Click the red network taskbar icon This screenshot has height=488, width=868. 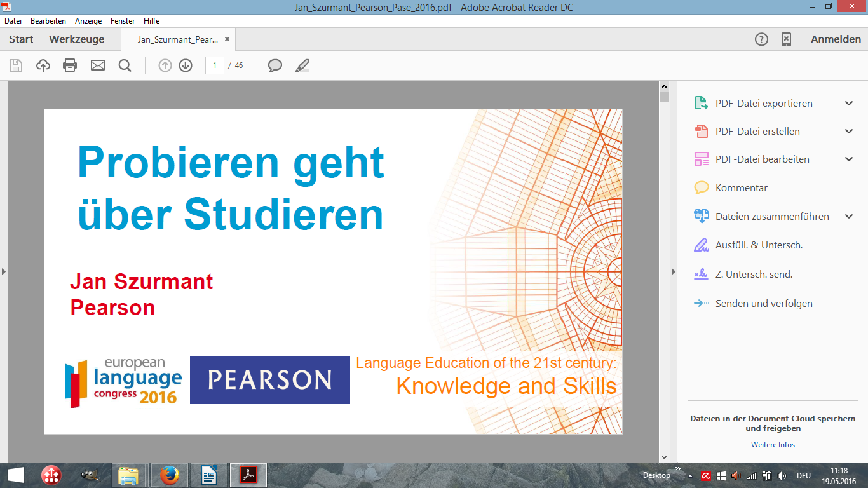click(x=51, y=475)
